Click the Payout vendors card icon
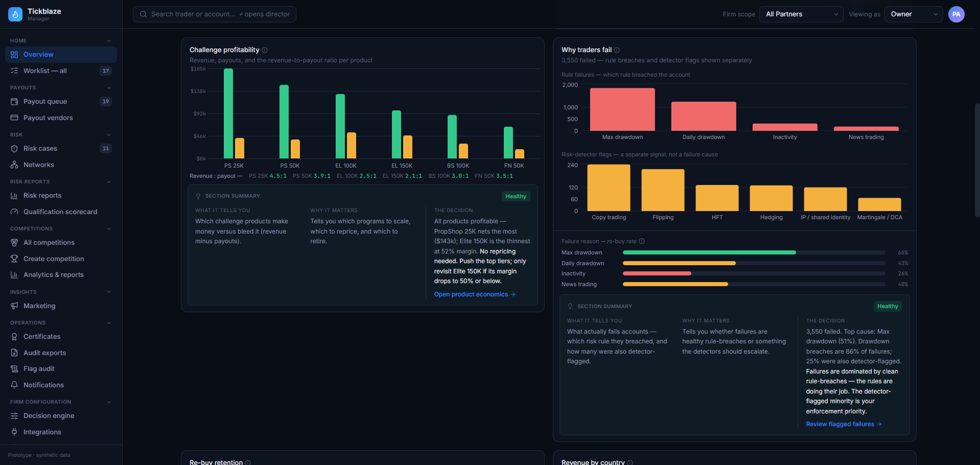Image resolution: width=980 pixels, height=465 pixels. click(x=14, y=118)
